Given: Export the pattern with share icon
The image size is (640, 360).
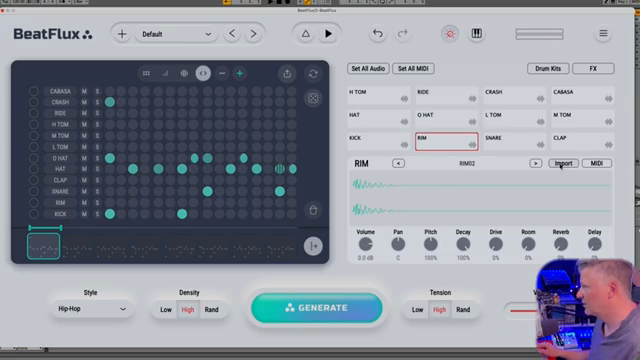Looking at the screenshot, I should (287, 73).
